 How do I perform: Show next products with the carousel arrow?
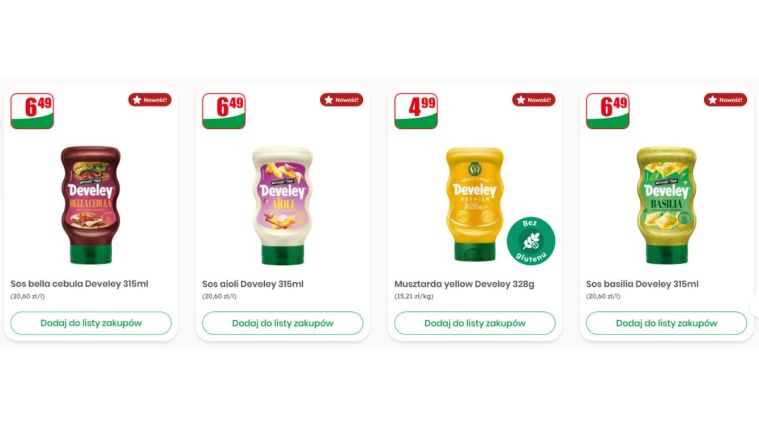(755, 306)
